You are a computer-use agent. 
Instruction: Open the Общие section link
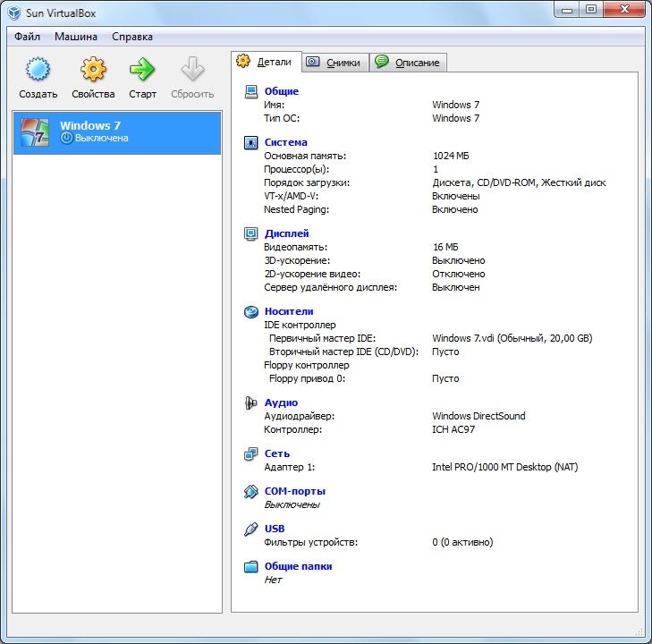(x=281, y=91)
